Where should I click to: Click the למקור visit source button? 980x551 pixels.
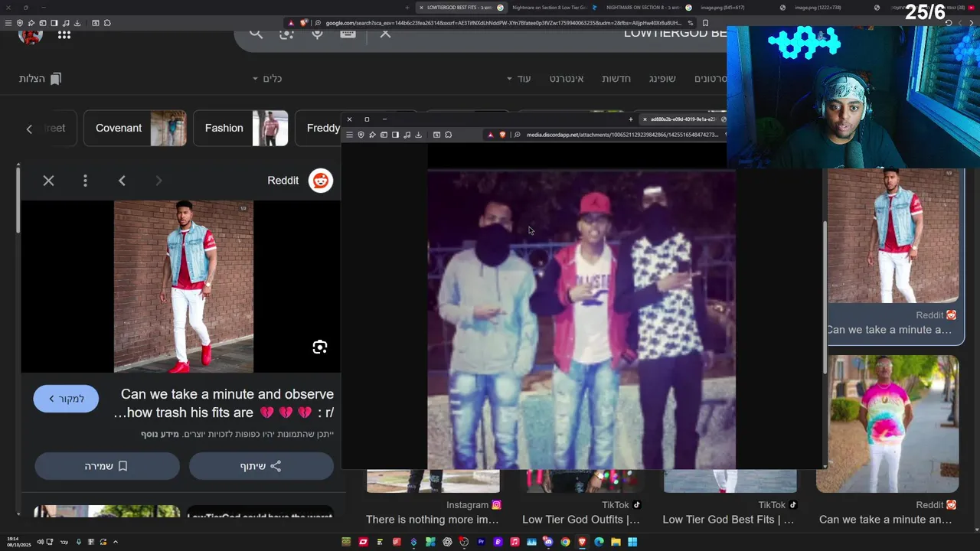[66, 399]
